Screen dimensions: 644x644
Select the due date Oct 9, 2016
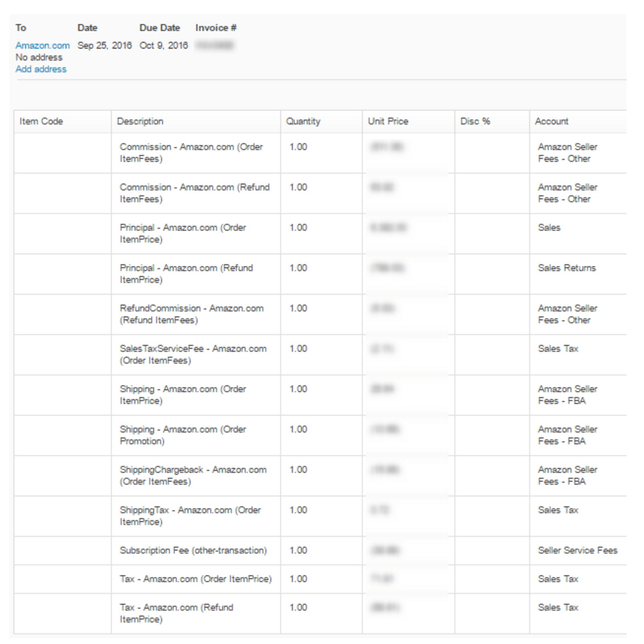(x=164, y=45)
